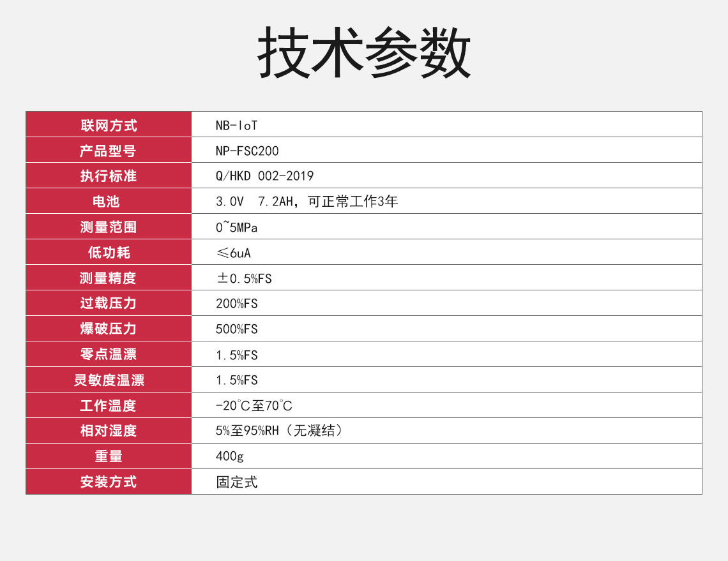The image size is (728, 561).
Task: Click the ±0.5%FS accuracy value
Action: coord(239,278)
